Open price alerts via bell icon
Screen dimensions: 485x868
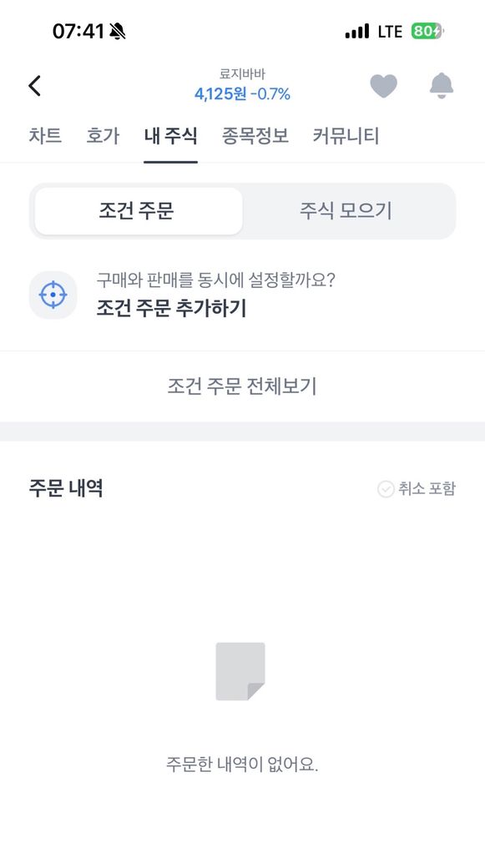[x=442, y=86]
